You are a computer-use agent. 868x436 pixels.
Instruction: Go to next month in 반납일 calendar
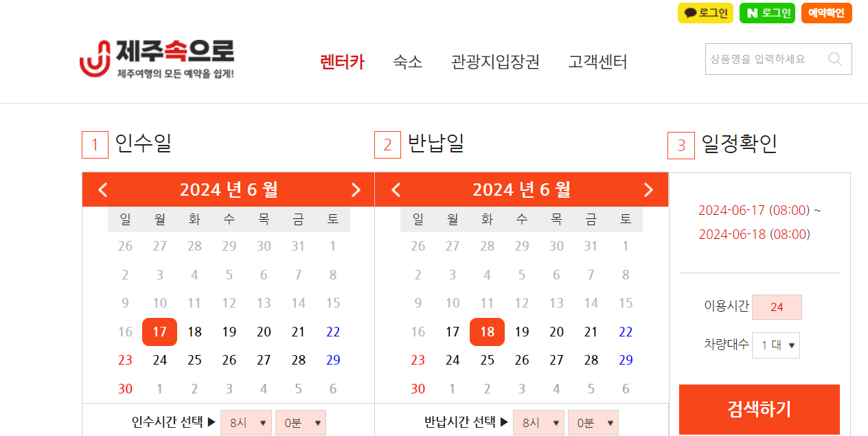pos(648,190)
